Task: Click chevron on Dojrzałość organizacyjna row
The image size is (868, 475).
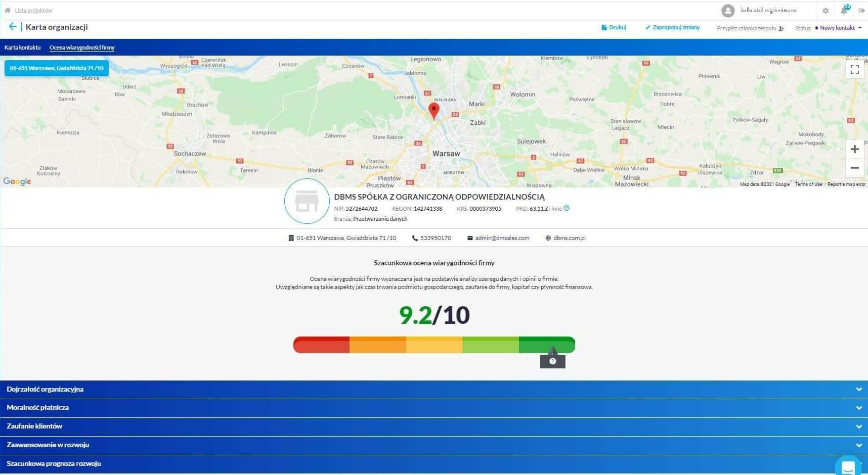Action: [858, 390]
